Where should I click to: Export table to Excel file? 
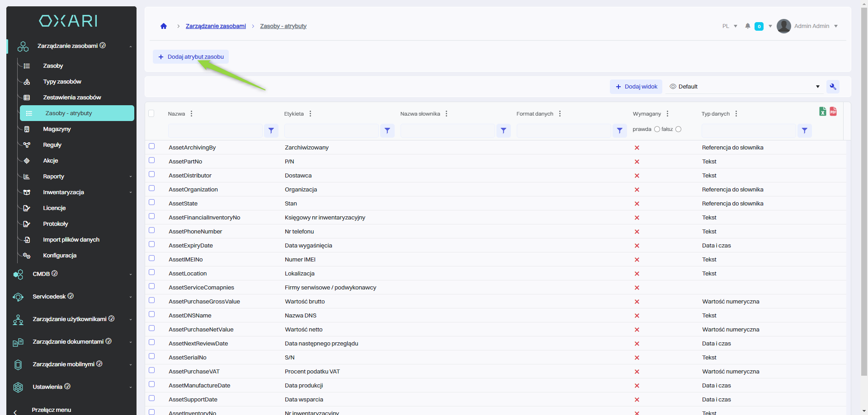pyautogui.click(x=822, y=112)
